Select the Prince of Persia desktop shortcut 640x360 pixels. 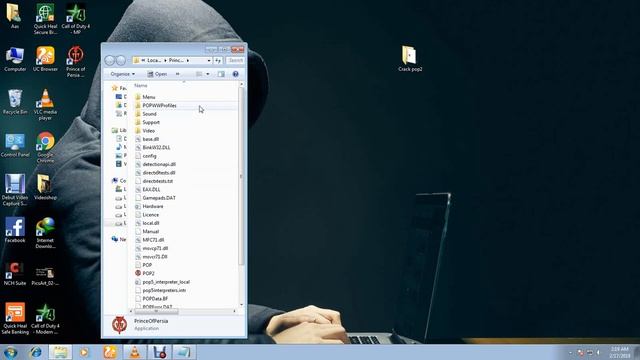76,61
